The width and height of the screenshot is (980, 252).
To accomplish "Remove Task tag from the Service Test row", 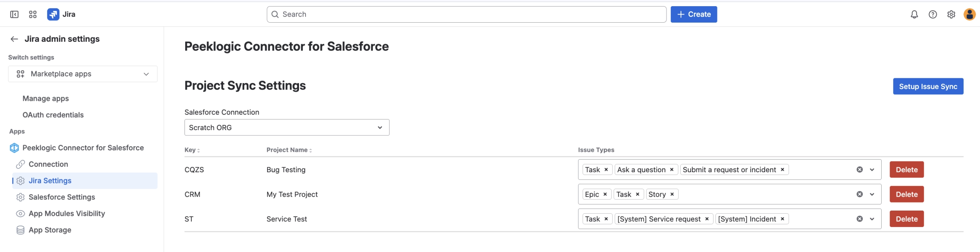I will coord(606,219).
